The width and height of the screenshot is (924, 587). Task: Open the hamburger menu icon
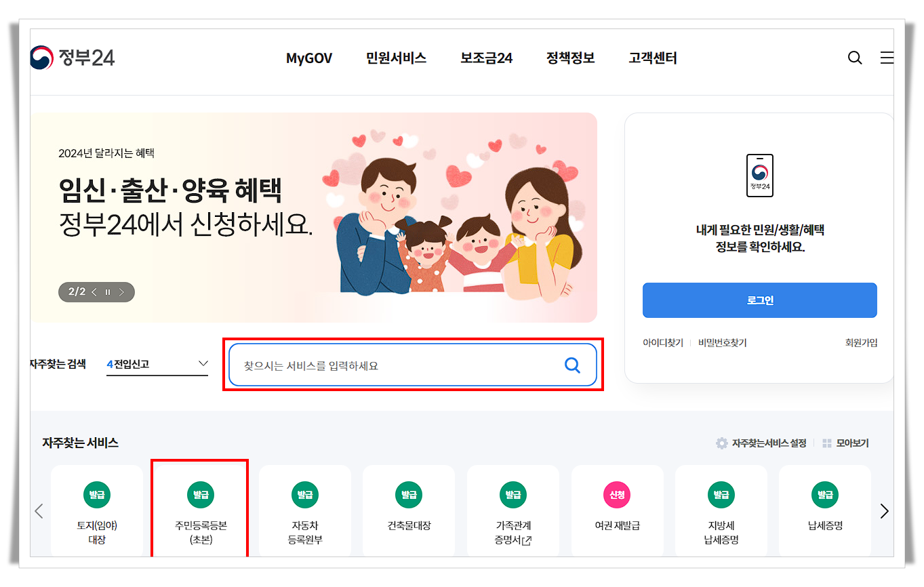(x=887, y=58)
